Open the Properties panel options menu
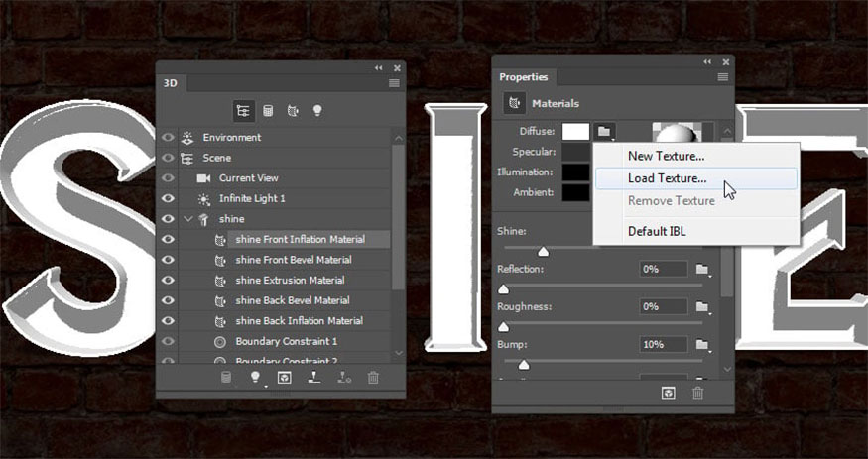This screenshot has width=868, height=459. point(722,77)
